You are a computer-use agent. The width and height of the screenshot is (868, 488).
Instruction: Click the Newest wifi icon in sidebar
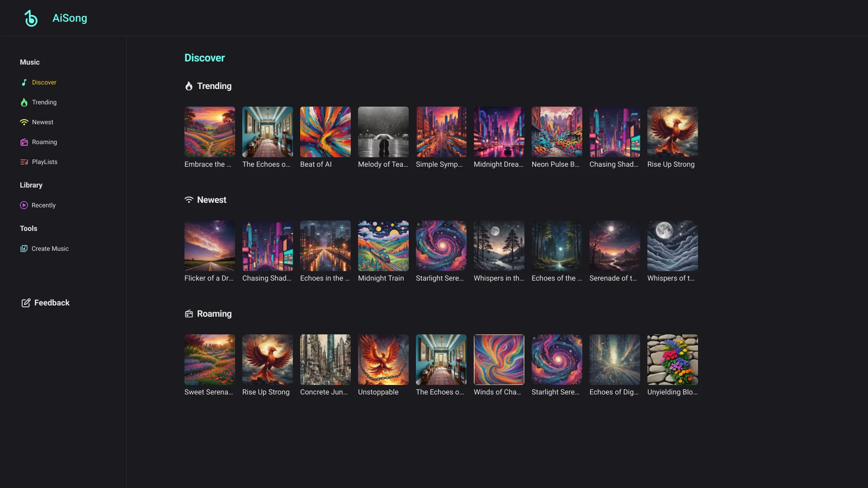24,122
